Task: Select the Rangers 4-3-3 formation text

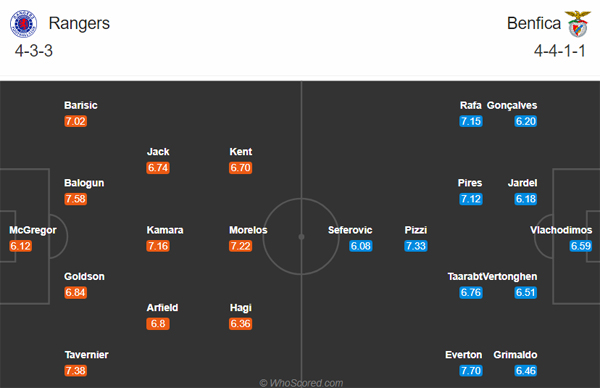Action: [x=34, y=51]
